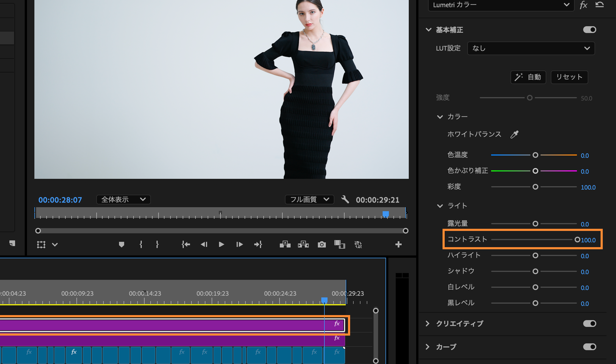Toggle the 基本補正 section switch
This screenshot has width=616, height=364.
click(x=589, y=30)
